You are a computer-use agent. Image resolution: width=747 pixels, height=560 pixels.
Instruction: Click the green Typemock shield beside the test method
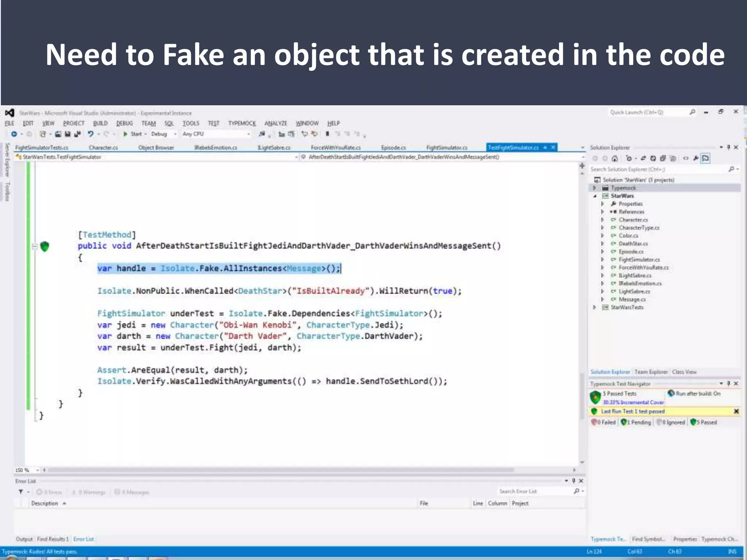point(44,246)
